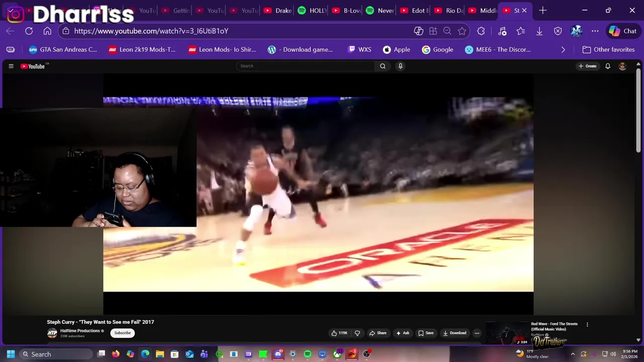This screenshot has width=644, height=362.
Task: Expand the bookmarks bar overflow chevron
Action: 563,50
